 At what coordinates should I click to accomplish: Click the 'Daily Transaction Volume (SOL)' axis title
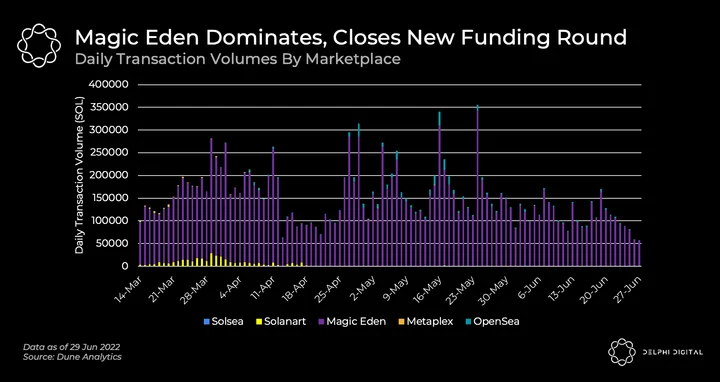pos(79,175)
